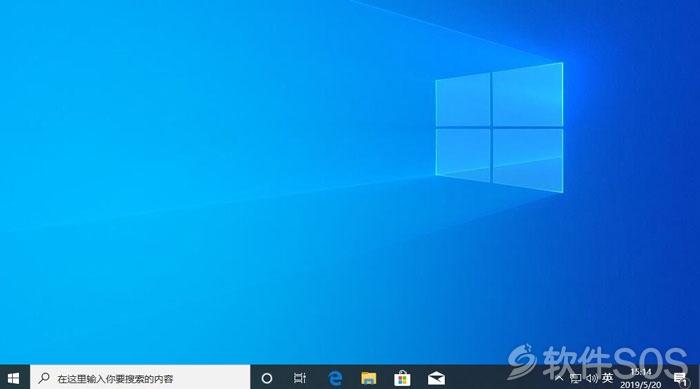
Task: Focus the 在这里输入你要搜索的内容 search field
Action: 140,378
